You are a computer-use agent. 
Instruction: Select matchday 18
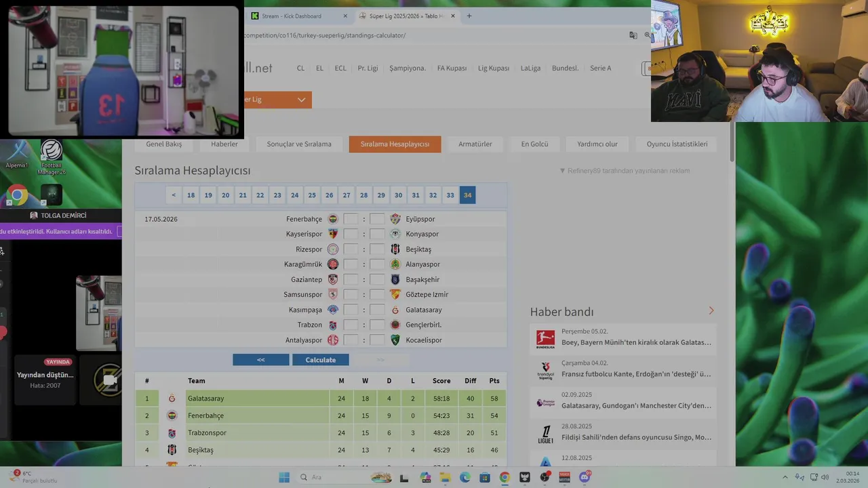pos(191,195)
